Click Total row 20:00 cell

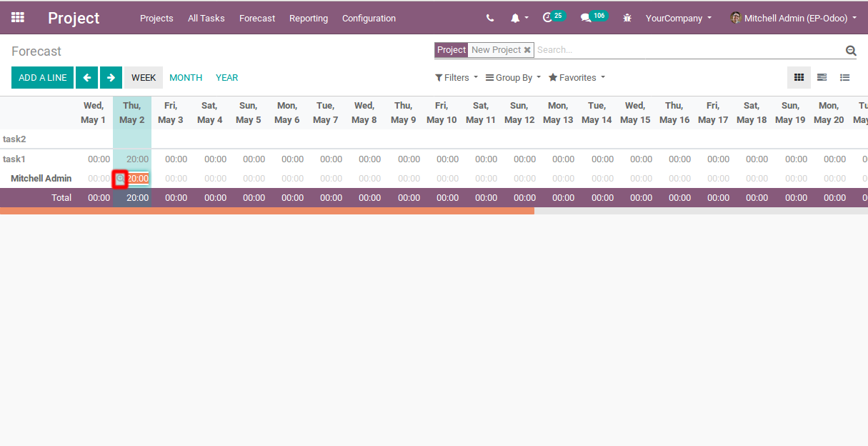pos(137,198)
